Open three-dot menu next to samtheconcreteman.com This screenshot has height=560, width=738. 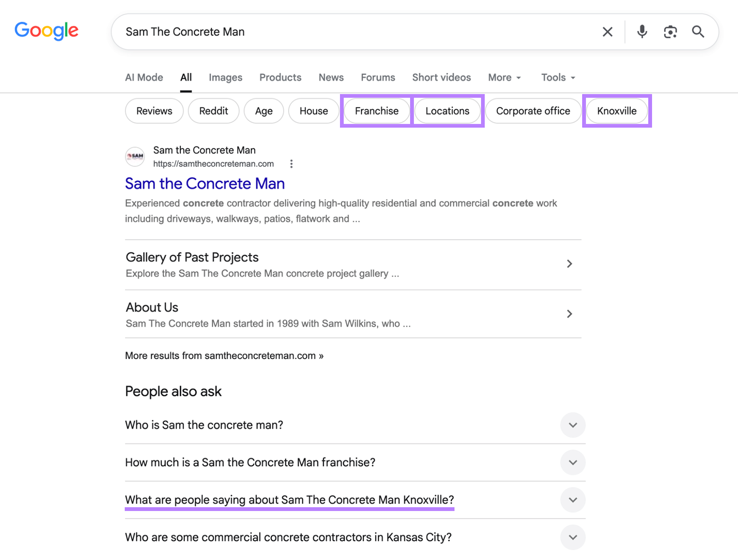pos(291,164)
